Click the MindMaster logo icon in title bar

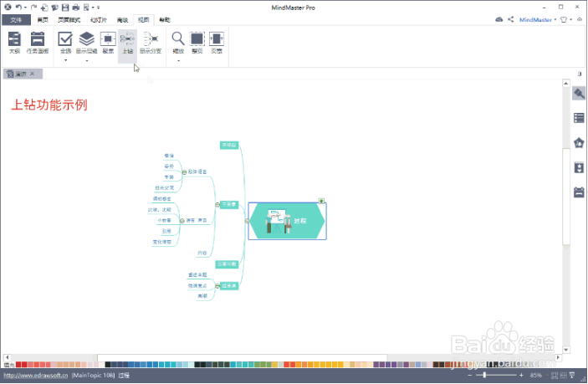pyautogui.click(x=8, y=8)
